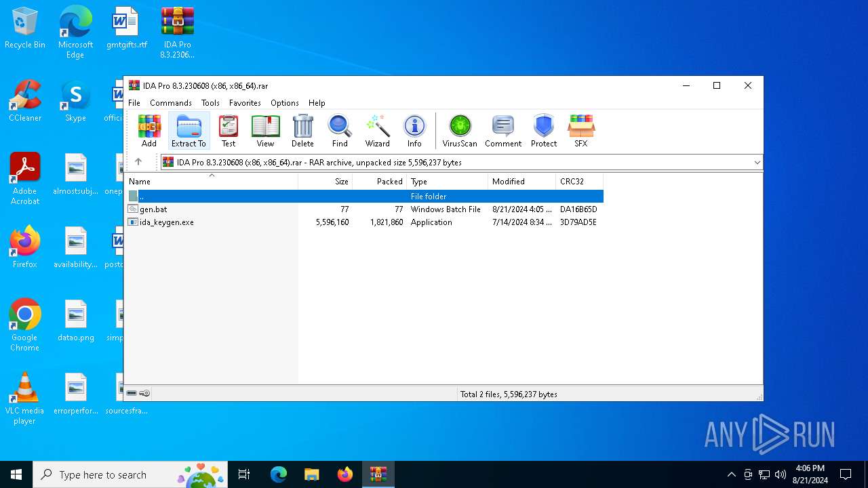This screenshot has height=488, width=868.
Task: Run the Test archive tool
Action: [229, 131]
